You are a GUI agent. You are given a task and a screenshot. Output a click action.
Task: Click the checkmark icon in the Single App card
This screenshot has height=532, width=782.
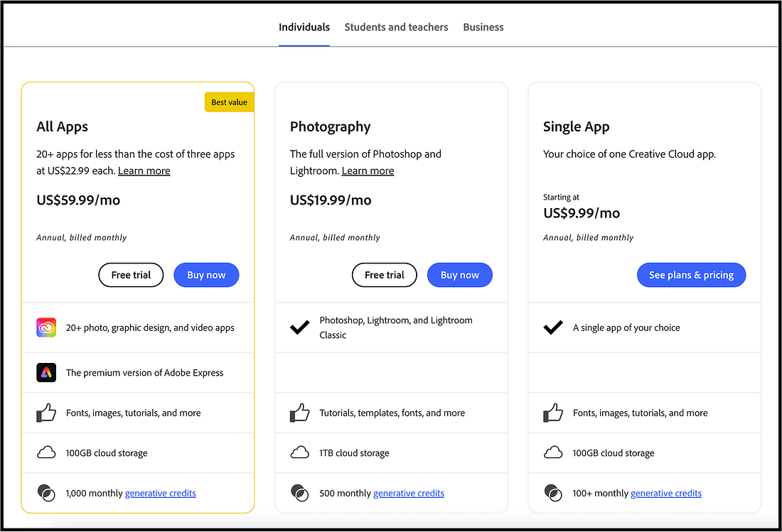[553, 327]
